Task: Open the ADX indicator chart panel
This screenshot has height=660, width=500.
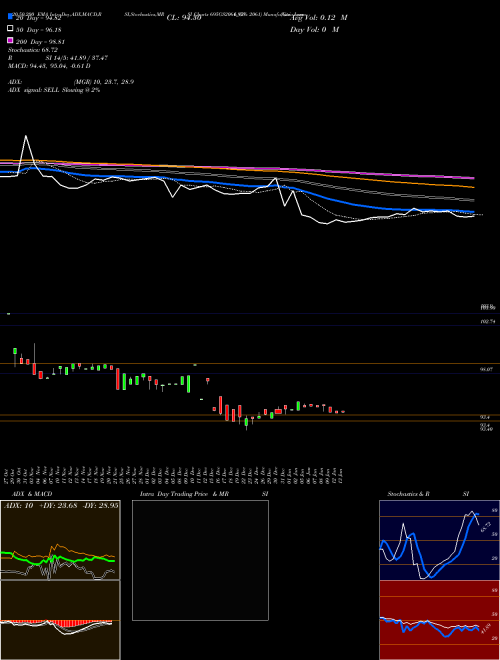Action: (x=60, y=540)
